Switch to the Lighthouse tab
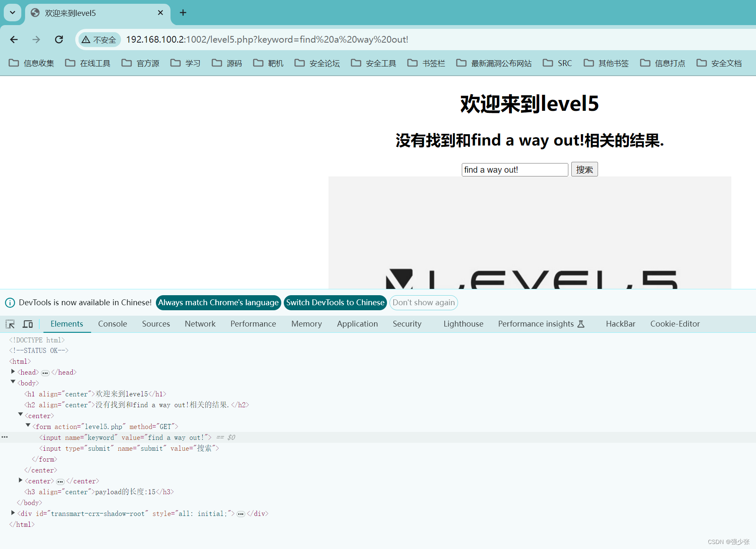Viewport: 756px width, 549px height. tap(463, 324)
